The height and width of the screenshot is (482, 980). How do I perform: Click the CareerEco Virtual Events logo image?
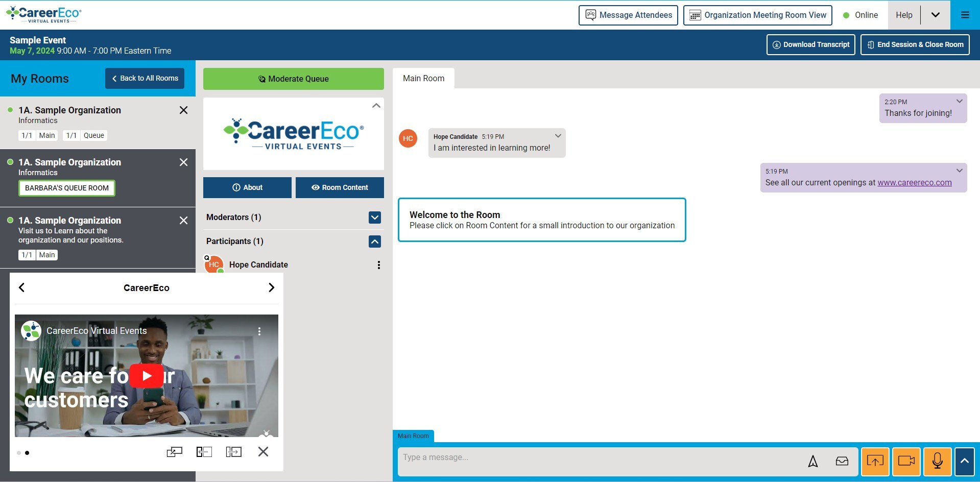tap(294, 134)
